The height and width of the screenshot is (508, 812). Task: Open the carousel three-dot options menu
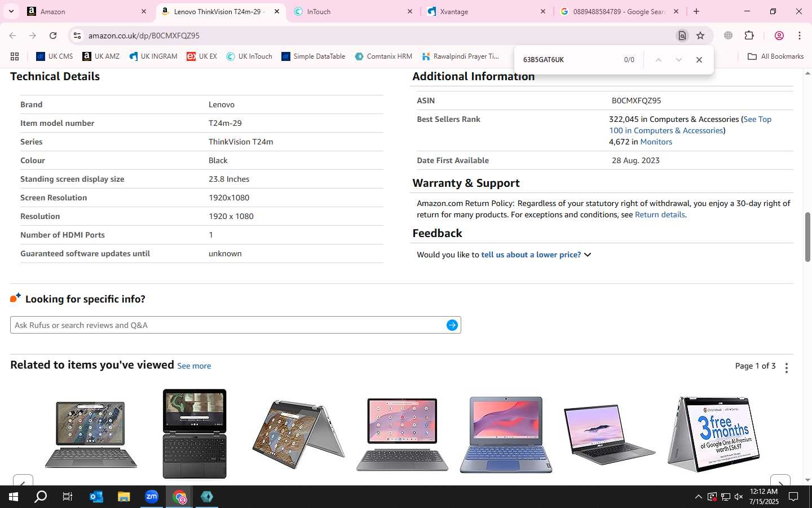pyautogui.click(x=787, y=367)
